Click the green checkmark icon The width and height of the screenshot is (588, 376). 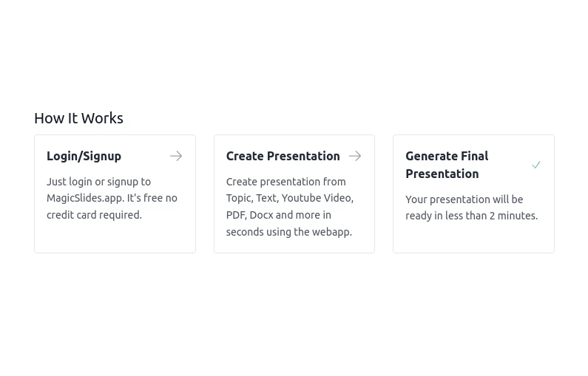pos(536,165)
